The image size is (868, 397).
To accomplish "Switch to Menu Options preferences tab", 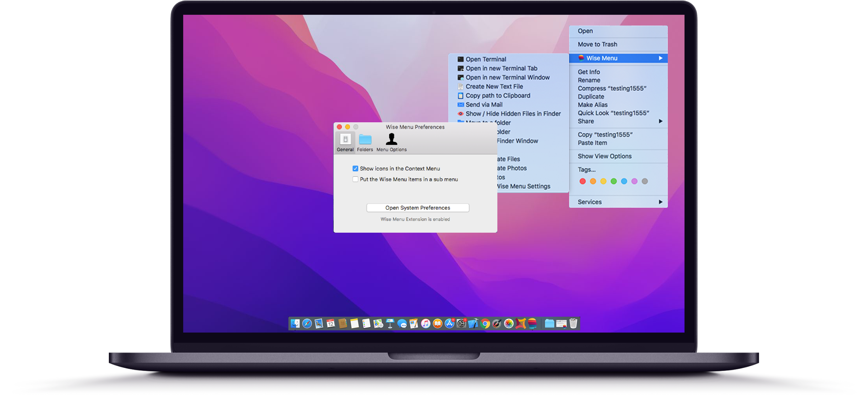I will (391, 143).
